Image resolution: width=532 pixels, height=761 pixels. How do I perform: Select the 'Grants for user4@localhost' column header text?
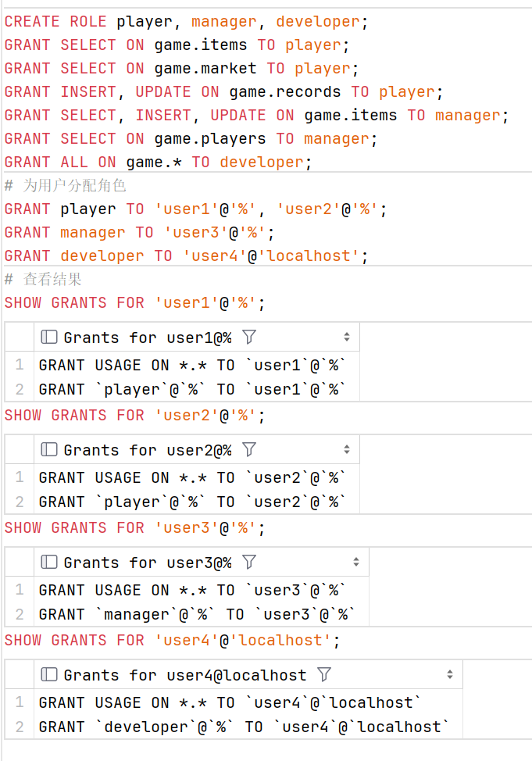tap(185, 675)
